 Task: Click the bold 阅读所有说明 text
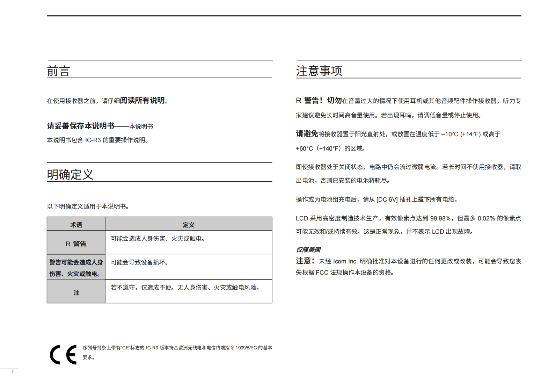point(142,101)
